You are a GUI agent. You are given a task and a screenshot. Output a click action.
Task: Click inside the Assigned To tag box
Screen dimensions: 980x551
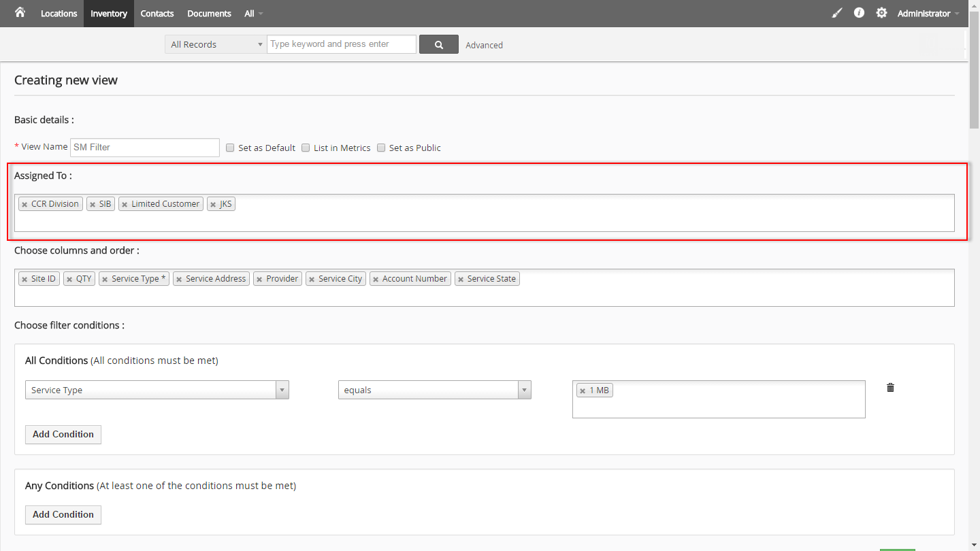tap(485, 213)
